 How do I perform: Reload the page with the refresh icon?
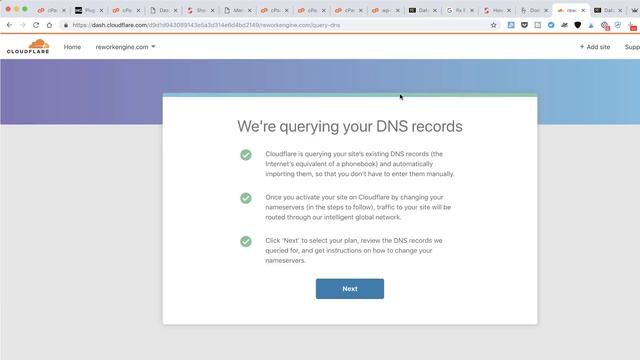[36, 25]
